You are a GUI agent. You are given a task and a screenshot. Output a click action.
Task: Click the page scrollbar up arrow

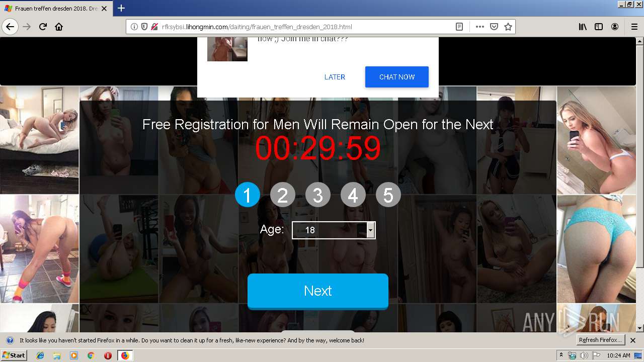tap(640, 41)
